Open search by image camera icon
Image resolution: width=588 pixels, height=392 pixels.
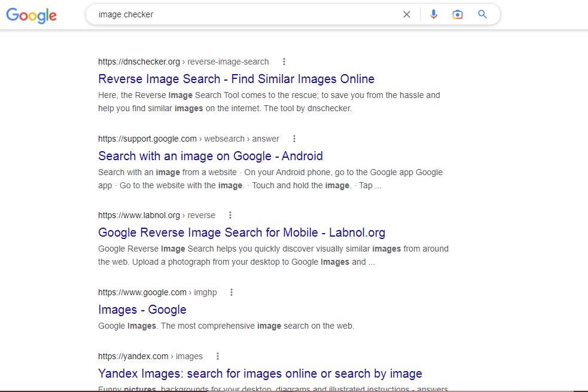457,14
